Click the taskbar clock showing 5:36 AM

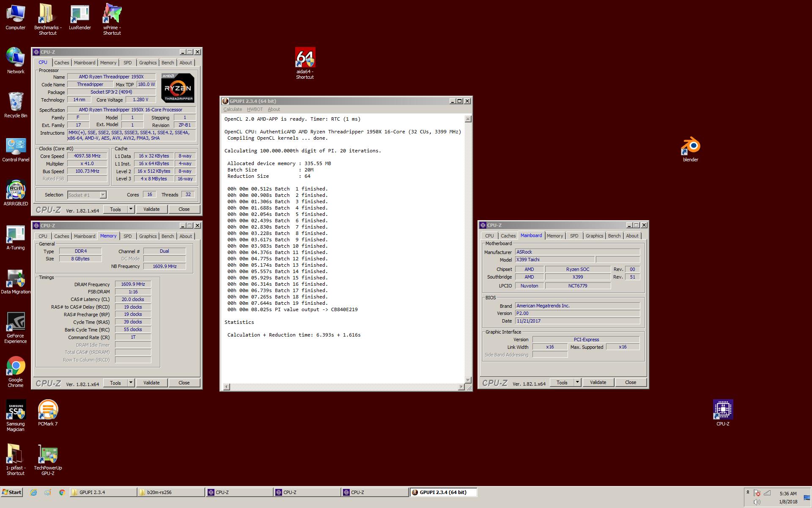788,494
